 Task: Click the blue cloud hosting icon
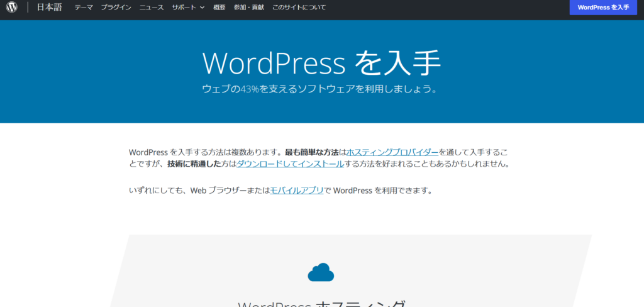[321, 272]
